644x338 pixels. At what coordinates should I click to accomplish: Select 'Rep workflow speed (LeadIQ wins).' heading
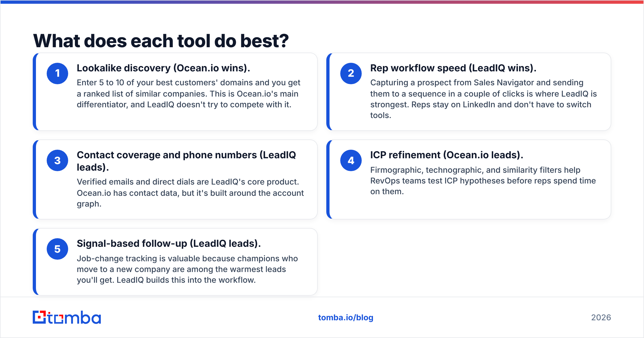coord(453,68)
